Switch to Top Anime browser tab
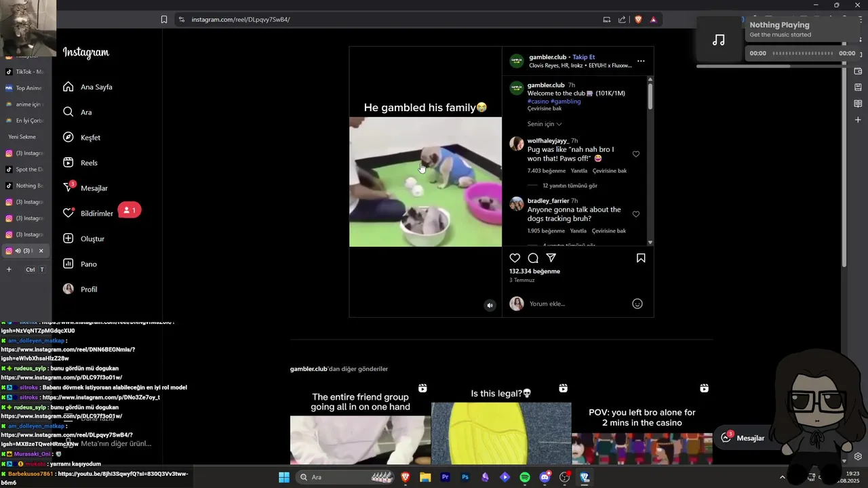 [24, 88]
